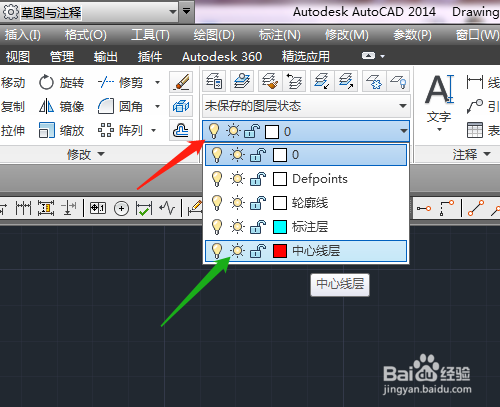Click the workspace gear icon
The image size is (500, 407).
coord(10,12)
